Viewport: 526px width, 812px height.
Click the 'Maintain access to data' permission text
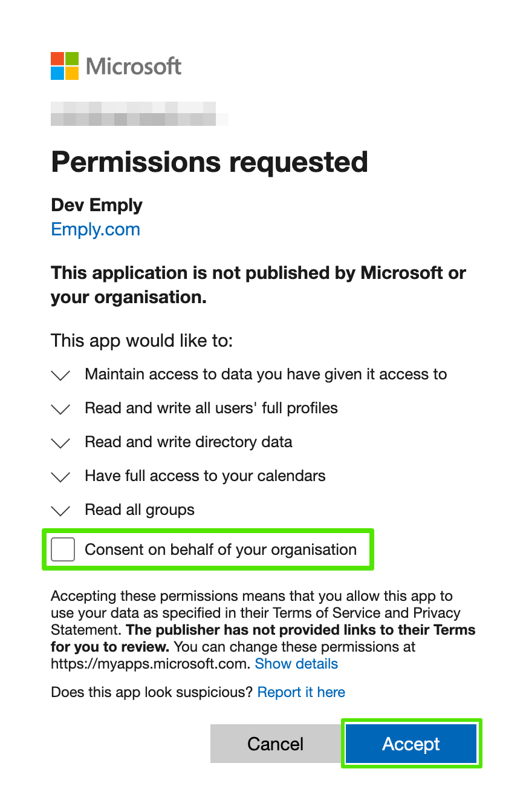click(265, 374)
